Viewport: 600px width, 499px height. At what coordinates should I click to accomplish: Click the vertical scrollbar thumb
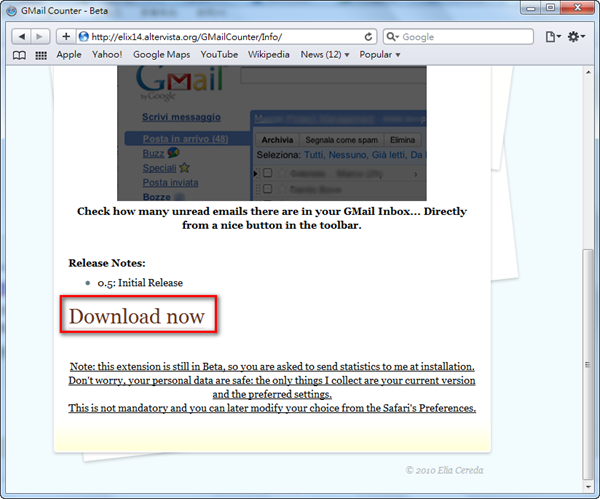588,364
